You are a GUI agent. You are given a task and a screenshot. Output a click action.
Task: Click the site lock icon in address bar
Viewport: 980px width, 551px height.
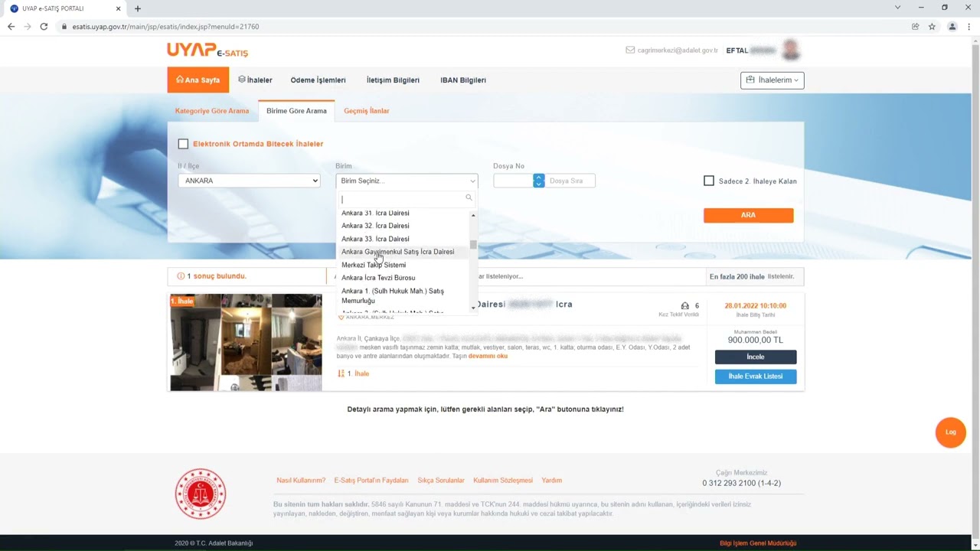64,27
